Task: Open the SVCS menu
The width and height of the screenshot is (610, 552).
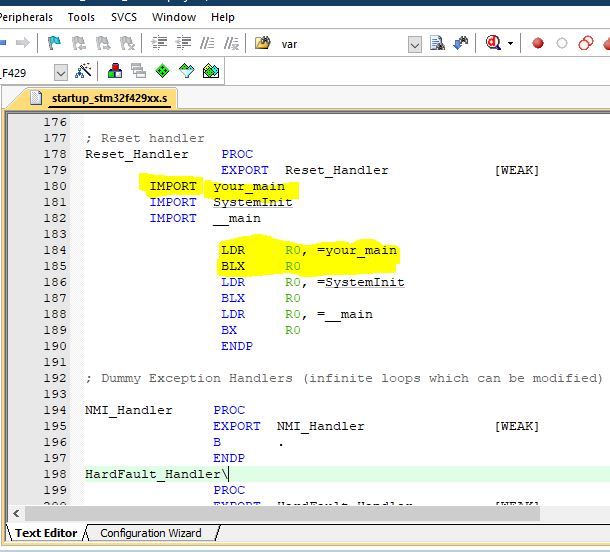Action: click(123, 16)
